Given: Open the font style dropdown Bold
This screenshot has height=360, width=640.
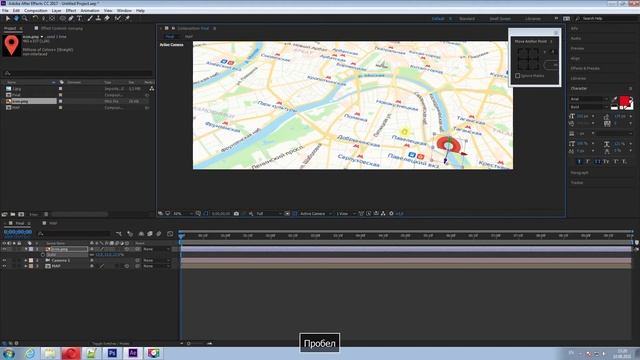Looking at the screenshot, I should pos(589,107).
